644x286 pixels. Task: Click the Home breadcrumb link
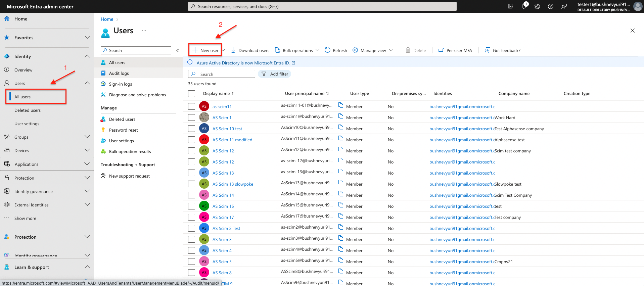click(x=107, y=19)
